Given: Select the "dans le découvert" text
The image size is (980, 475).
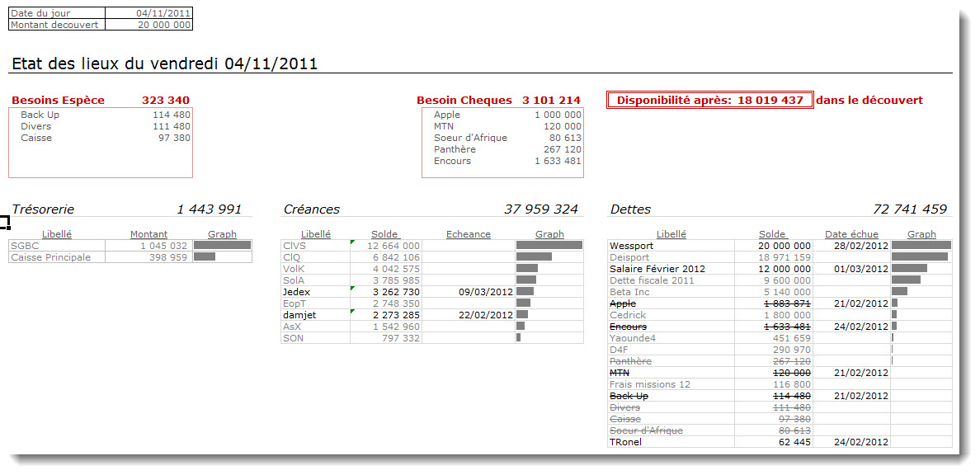Looking at the screenshot, I should [869, 100].
